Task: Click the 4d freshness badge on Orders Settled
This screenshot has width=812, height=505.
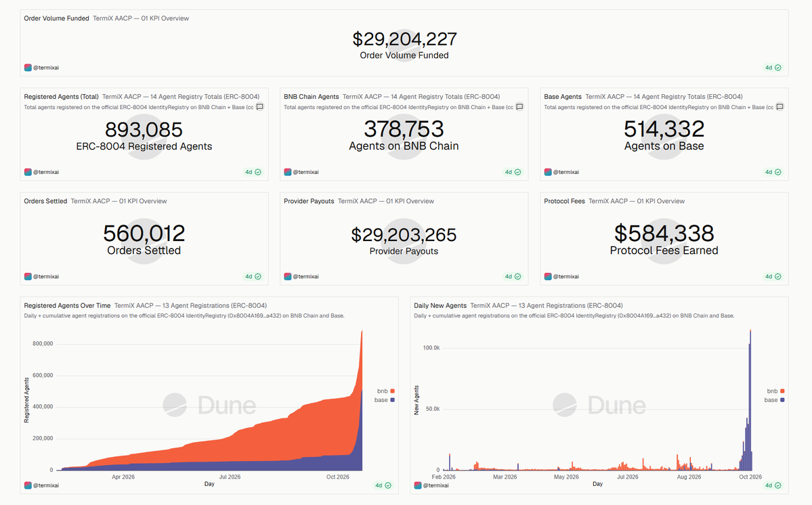Action: (253, 277)
